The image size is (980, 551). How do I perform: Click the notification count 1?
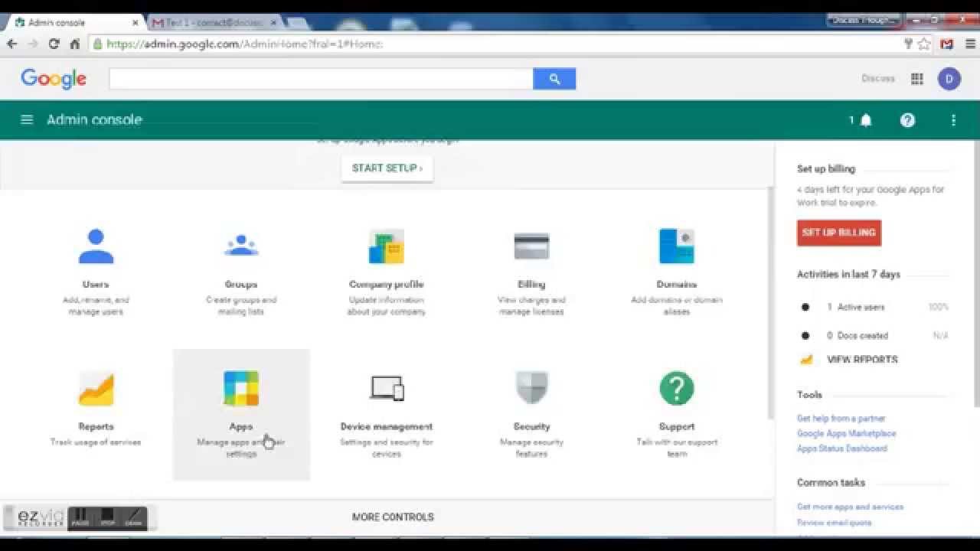(851, 120)
